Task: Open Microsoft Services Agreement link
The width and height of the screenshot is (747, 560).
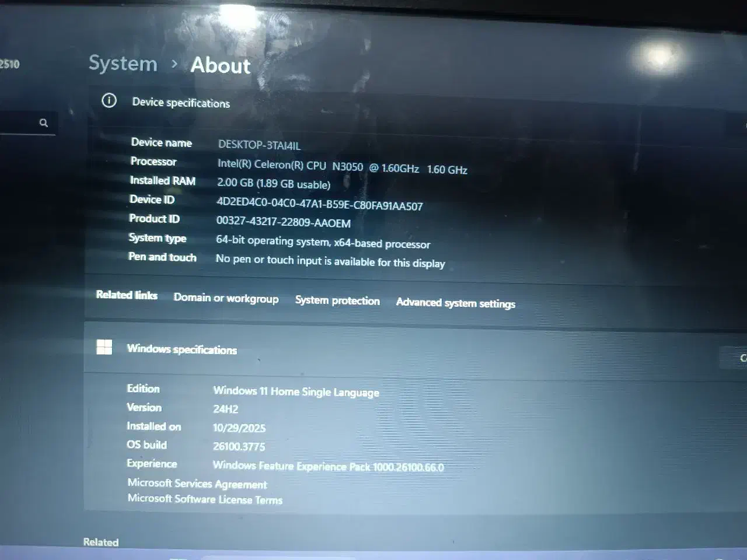Action: [197, 484]
